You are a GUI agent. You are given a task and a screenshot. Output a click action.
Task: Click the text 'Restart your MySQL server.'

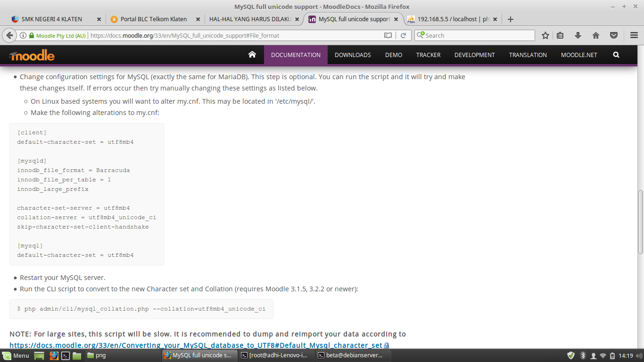point(63,278)
